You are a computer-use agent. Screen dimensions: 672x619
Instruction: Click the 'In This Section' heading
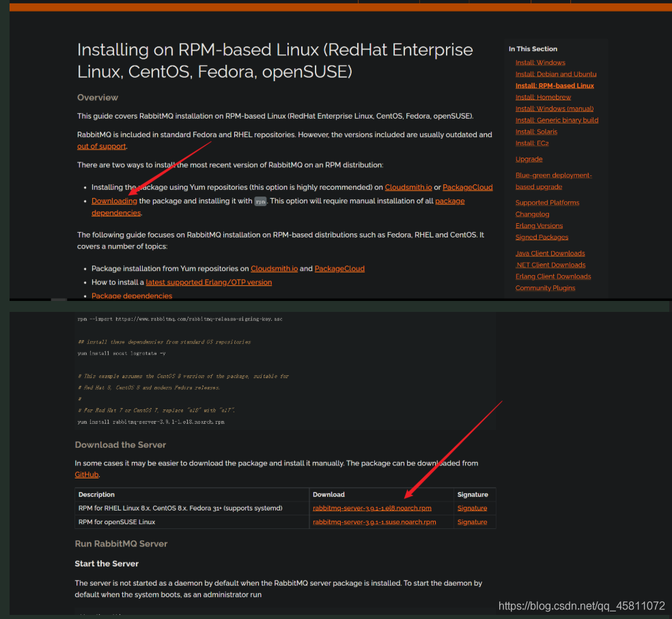point(533,49)
